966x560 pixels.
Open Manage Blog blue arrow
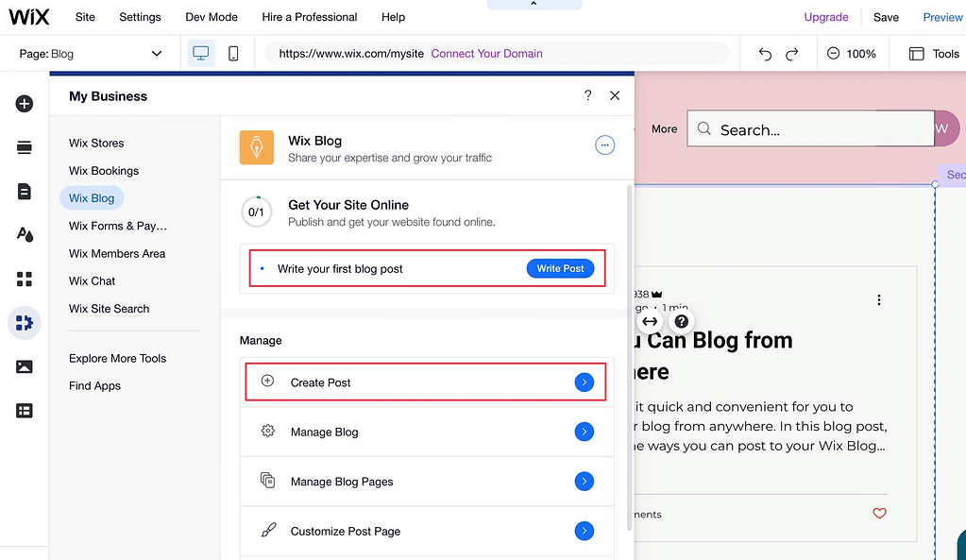click(584, 432)
